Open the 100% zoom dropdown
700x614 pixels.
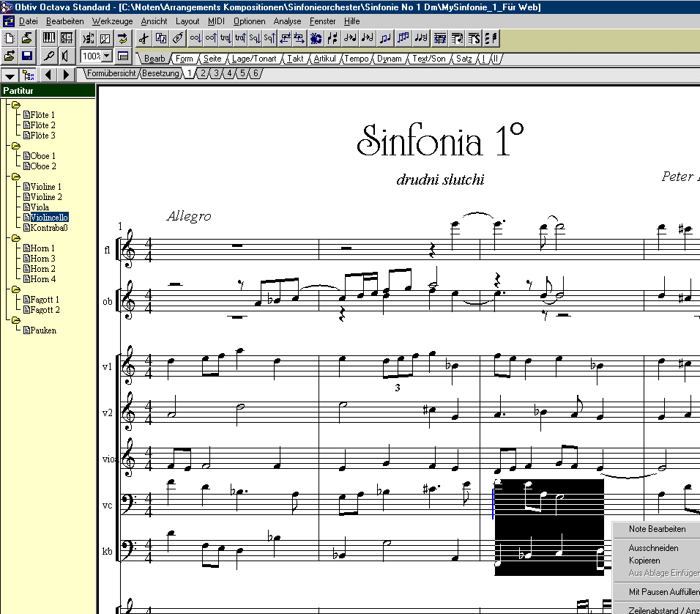tap(106, 56)
